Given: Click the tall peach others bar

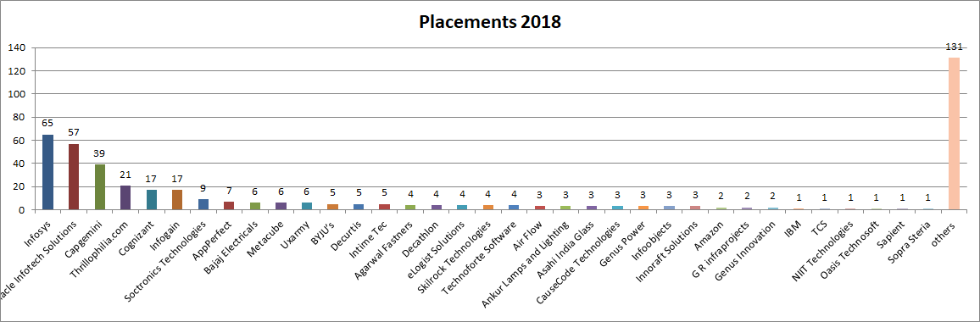Looking at the screenshot, I should 954,134.
